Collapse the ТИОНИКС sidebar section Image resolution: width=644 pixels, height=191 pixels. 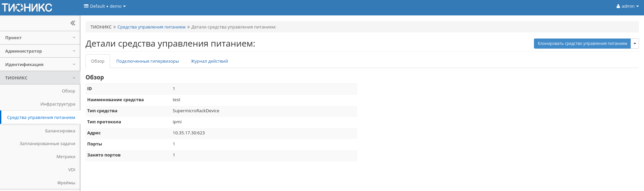(40, 78)
